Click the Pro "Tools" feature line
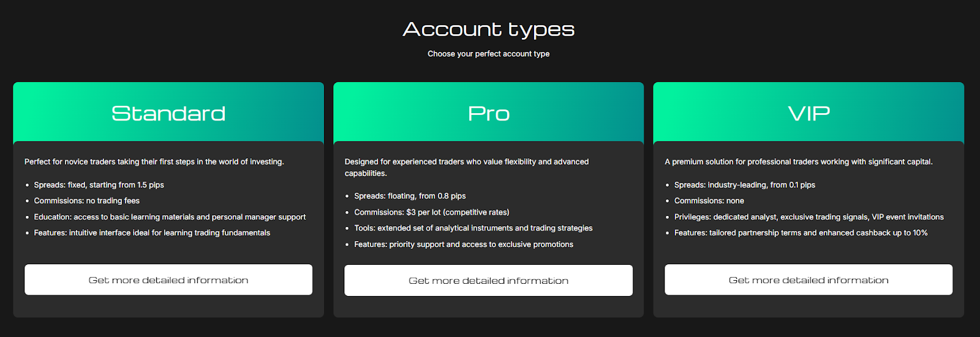 tap(473, 228)
